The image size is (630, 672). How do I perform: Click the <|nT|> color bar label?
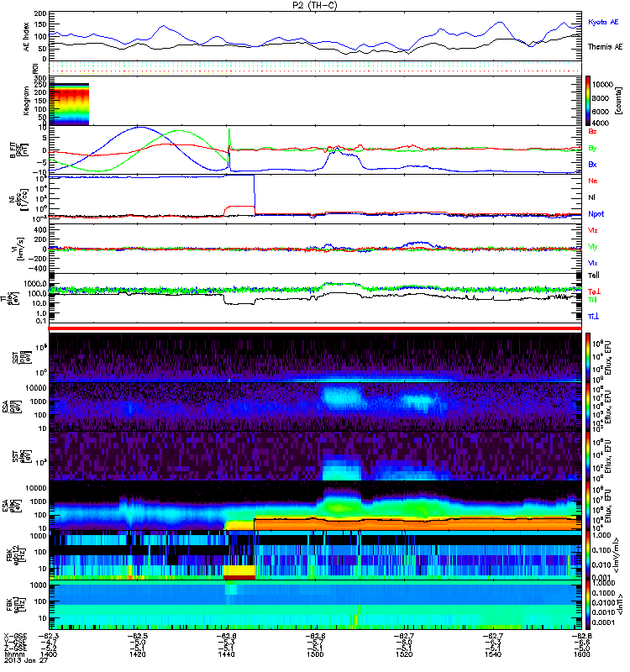(x=618, y=604)
